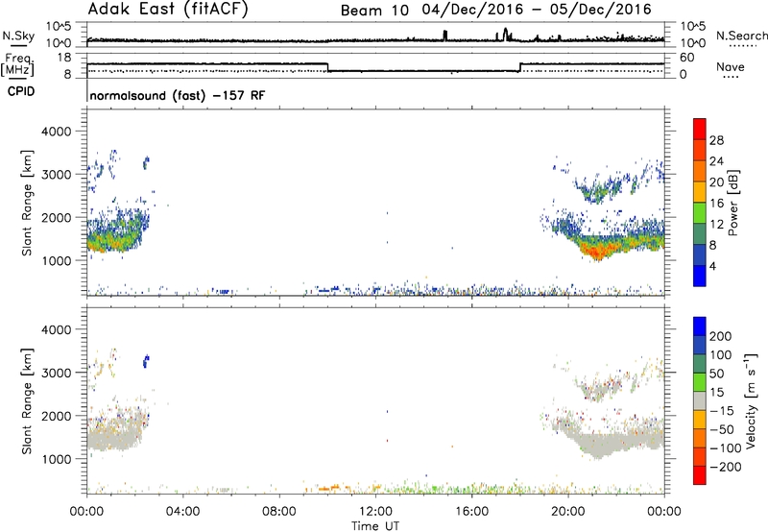Click the 'Nave' label
The width and height of the screenshot is (768, 532).
731,67
